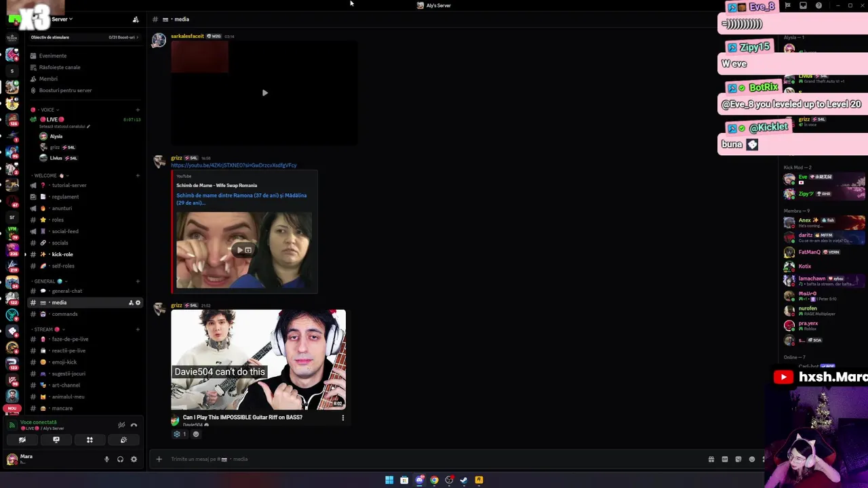Open the social-feed channel
The width and height of the screenshot is (868, 488).
tap(65, 231)
